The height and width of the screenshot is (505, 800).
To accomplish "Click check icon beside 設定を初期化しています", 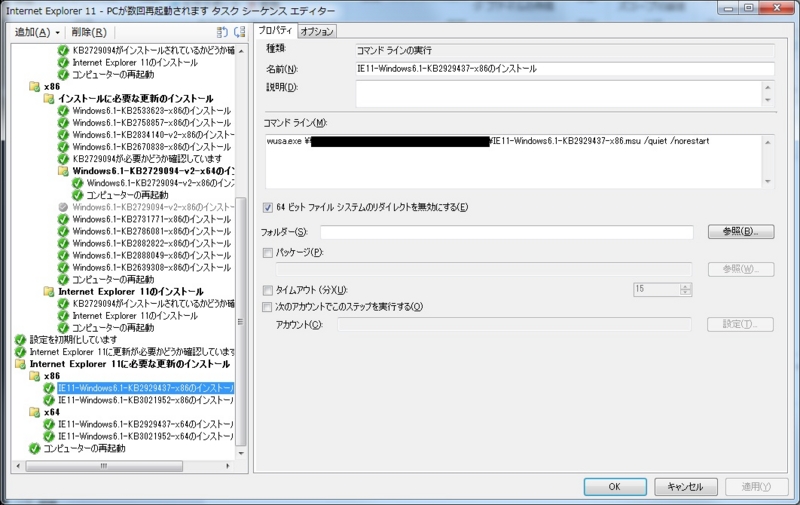I will click(20, 340).
